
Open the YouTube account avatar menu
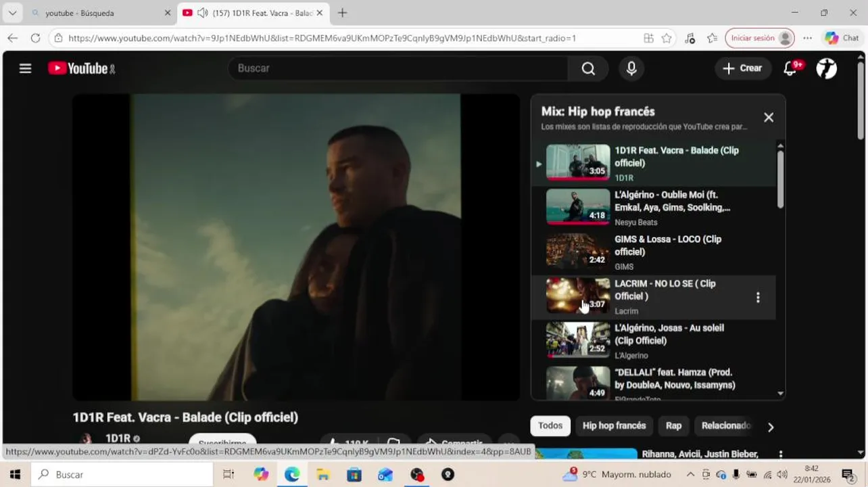pyautogui.click(x=826, y=68)
